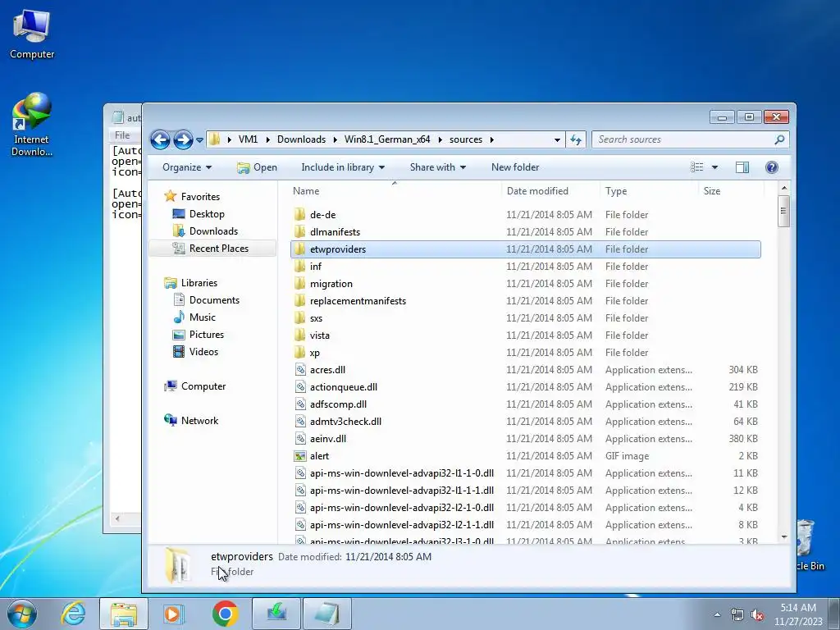Select adfscomp.dll file icon

click(300, 404)
